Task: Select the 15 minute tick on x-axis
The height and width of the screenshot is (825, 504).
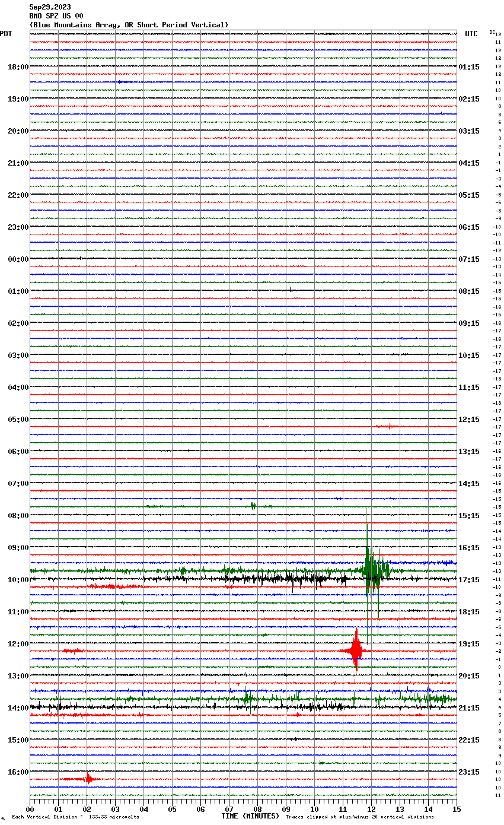Action: pos(456,809)
